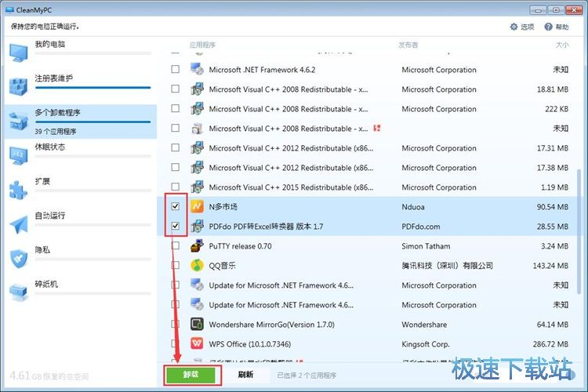Check the Microsoft .NET Framework 4.6.2 checkbox
The height and width of the screenshot is (392, 588).
175,69
